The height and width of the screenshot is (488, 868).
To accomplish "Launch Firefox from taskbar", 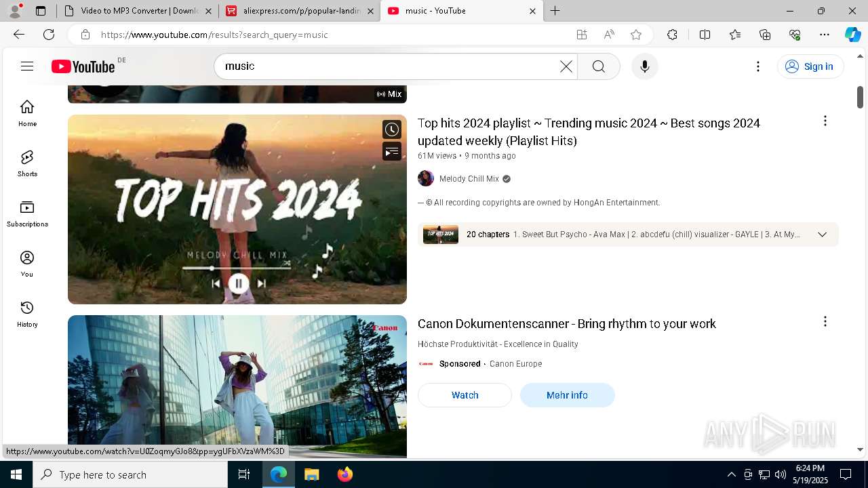I will [345, 474].
